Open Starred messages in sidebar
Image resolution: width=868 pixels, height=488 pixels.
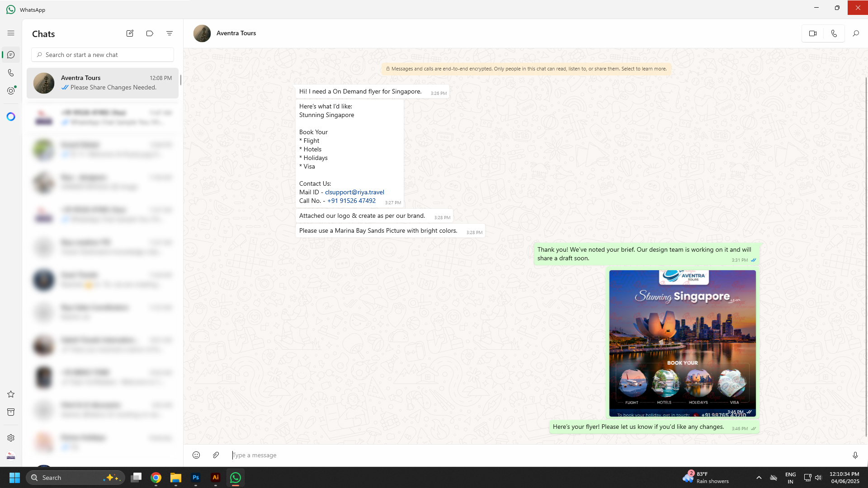point(11,394)
